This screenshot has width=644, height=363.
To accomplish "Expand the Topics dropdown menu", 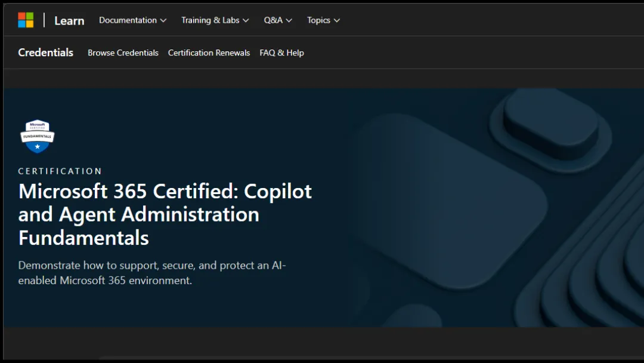I will pyautogui.click(x=324, y=20).
